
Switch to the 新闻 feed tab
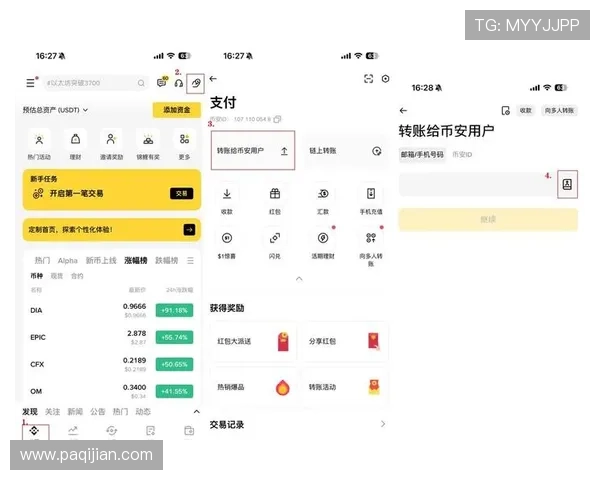click(75, 412)
